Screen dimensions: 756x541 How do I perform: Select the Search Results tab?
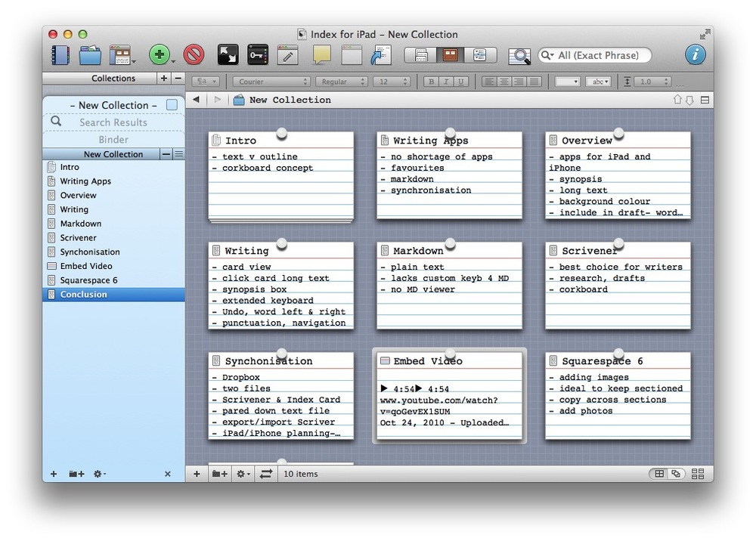[113, 122]
